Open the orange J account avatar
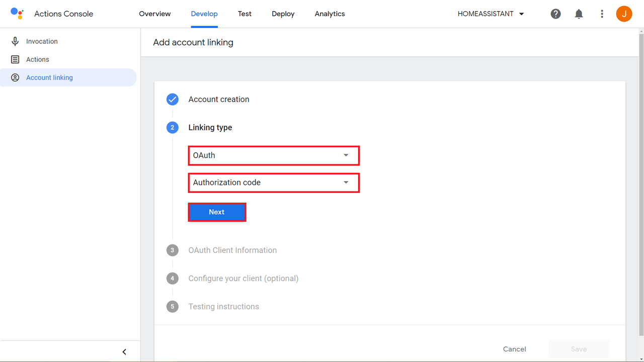 pyautogui.click(x=624, y=14)
